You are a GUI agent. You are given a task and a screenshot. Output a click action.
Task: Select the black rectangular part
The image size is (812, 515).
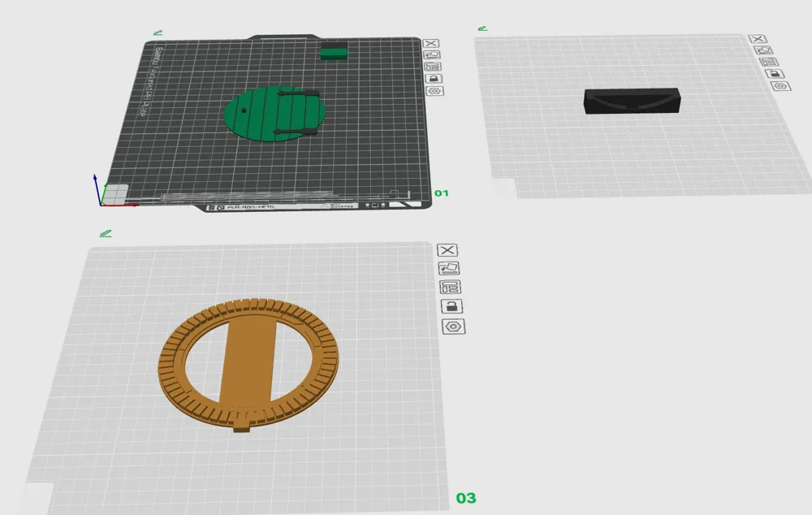click(x=632, y=101)
